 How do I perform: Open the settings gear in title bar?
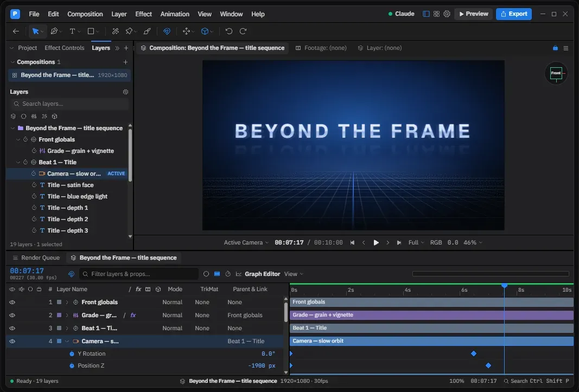click(447, 14)
